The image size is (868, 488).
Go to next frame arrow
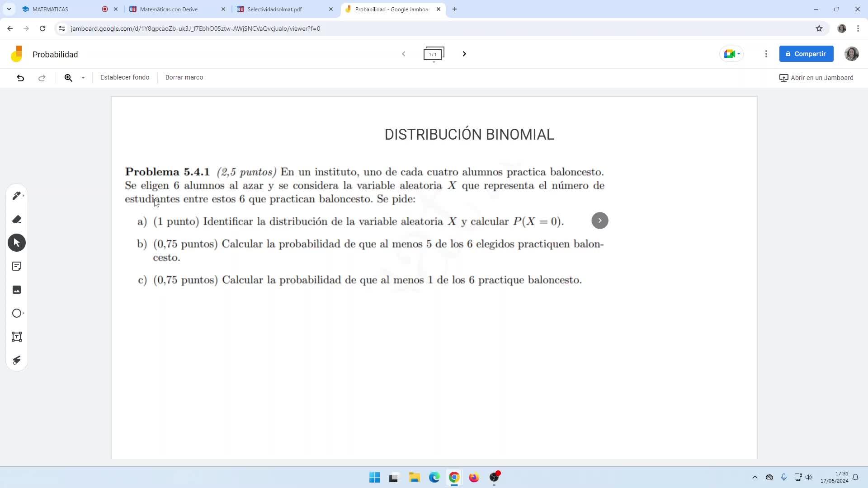(464, 54)
